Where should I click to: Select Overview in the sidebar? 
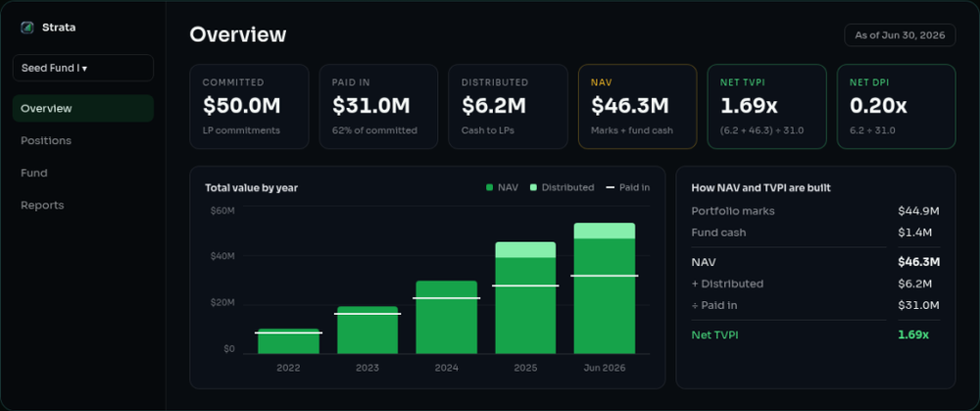coord(83,108)
